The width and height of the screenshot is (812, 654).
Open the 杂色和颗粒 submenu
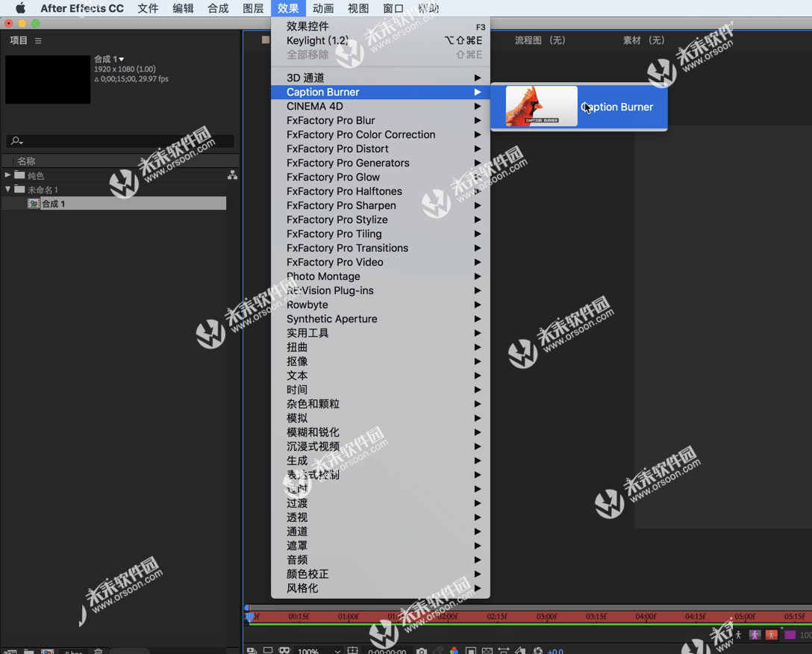pyautogui.click(x=380, y=404)
